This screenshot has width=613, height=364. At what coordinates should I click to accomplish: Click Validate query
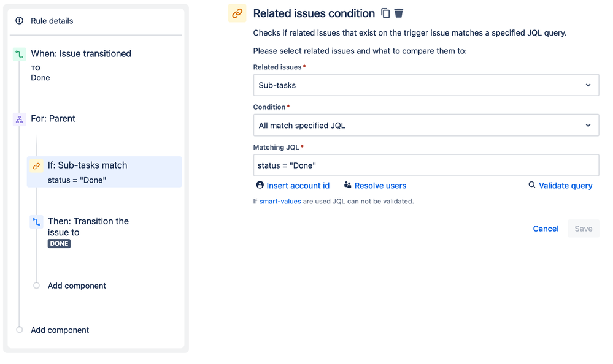click(560, 186)
